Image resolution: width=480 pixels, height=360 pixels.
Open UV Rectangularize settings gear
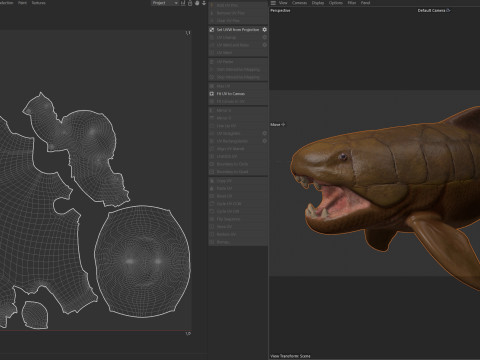pyautogui.click(x=264, y=141)
